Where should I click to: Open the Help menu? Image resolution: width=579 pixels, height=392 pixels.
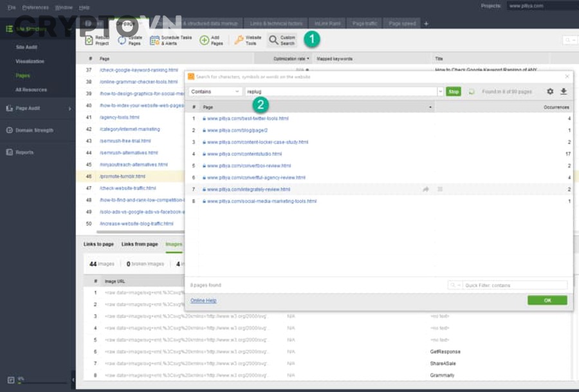(x=84, y=7)
